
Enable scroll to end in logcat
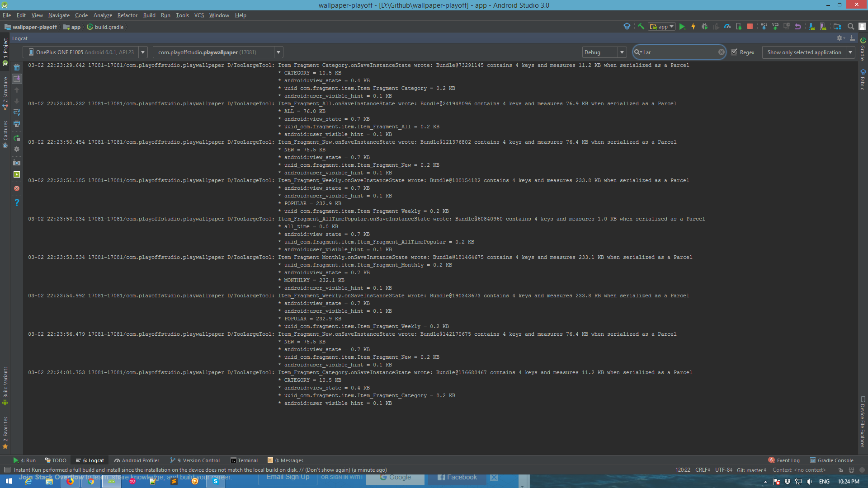(x=17, y=79)
